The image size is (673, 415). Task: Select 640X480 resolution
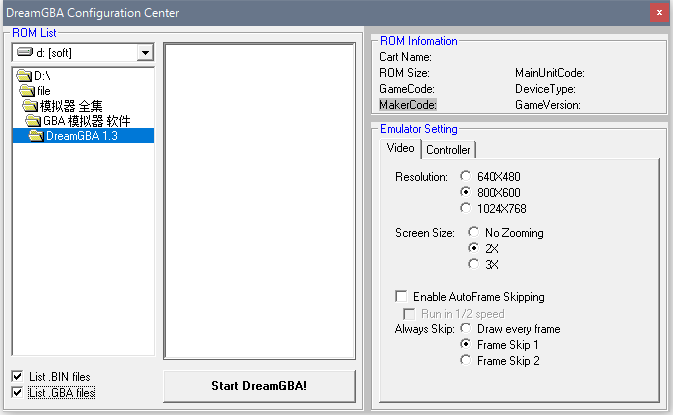(465, 176)
